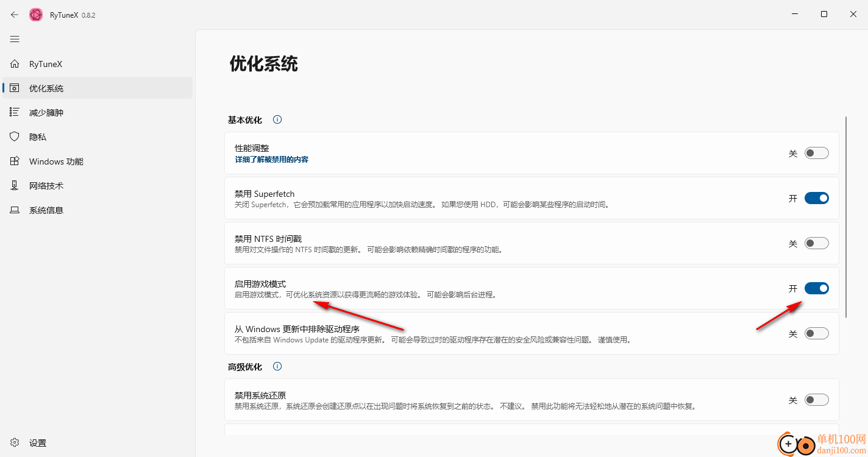Open 设置 at sidebar bottom
Screen dimensions: 868x457
click(98, 443)
